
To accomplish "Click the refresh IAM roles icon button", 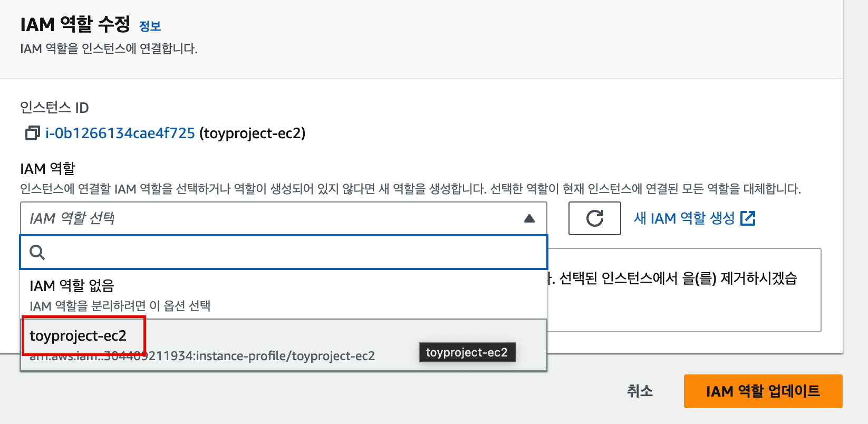I will point(594,218).
